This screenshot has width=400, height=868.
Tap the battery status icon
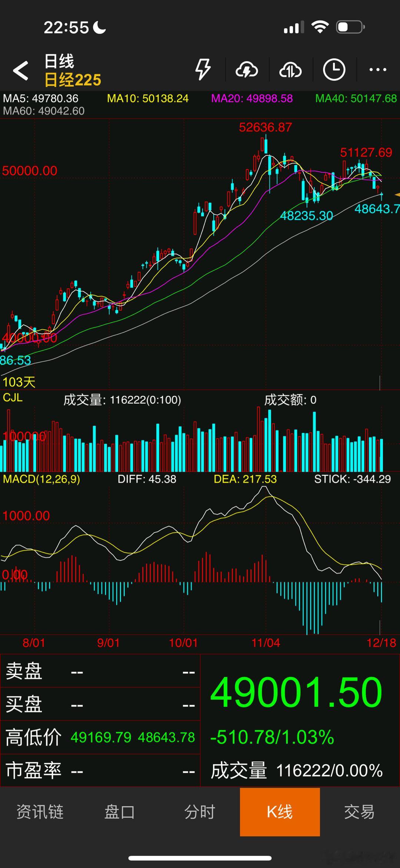pyautogui.click(x=350, y=27)
